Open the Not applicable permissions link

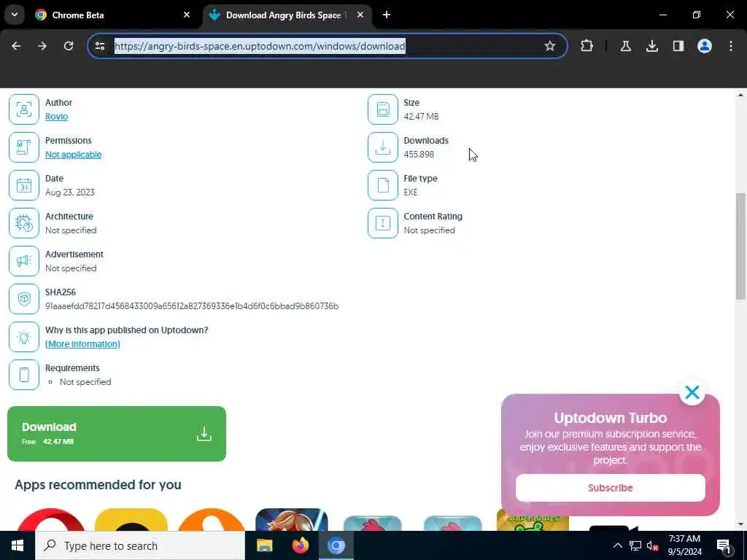[74, 155]
